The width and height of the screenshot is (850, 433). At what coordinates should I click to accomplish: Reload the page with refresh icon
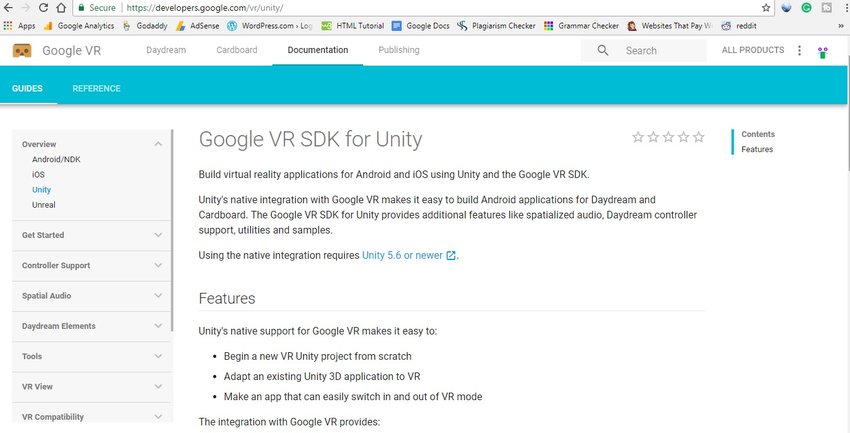tap(43, 8)
